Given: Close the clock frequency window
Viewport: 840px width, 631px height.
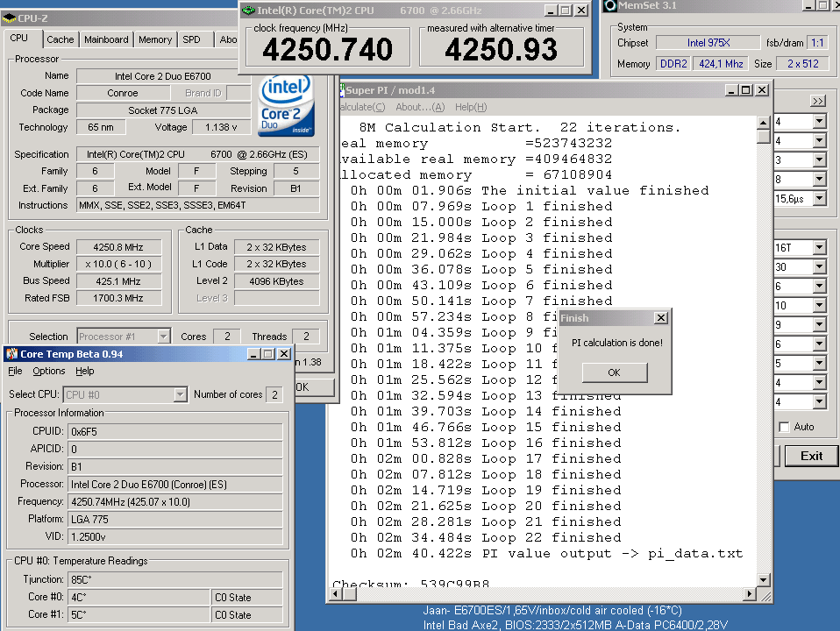Looking at the screenshot, I should [580, 11].
